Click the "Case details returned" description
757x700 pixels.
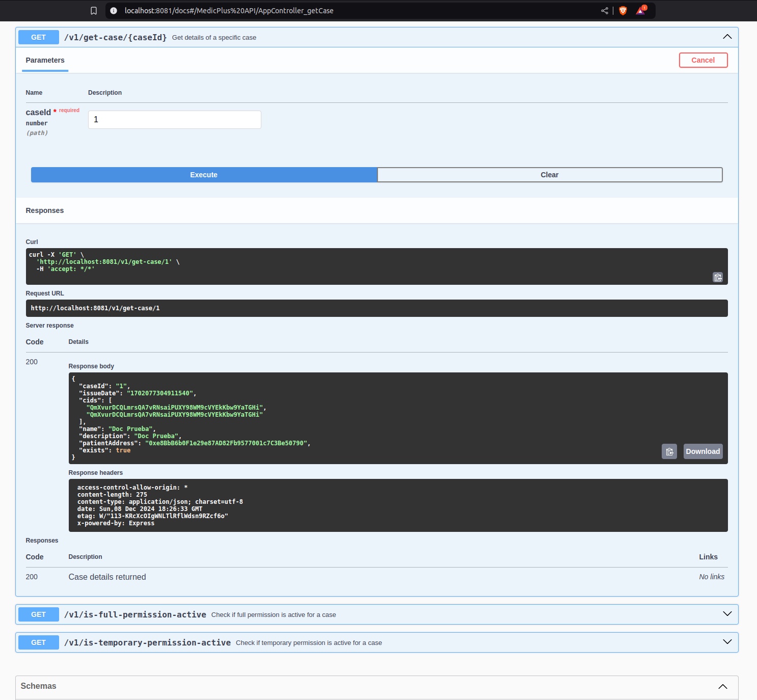point(107,577)
